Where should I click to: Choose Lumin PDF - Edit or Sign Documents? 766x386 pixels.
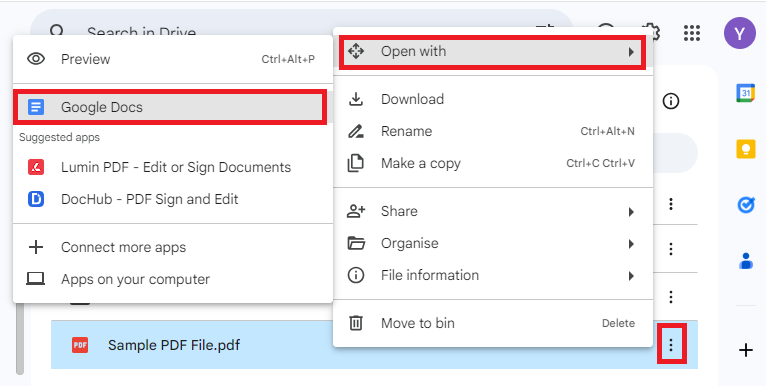173,167
